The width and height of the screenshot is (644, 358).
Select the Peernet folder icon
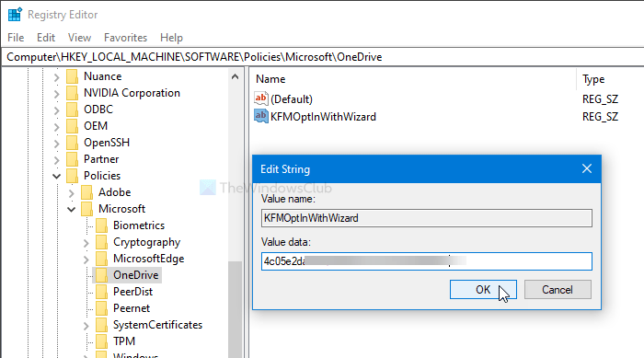point(101,308)
